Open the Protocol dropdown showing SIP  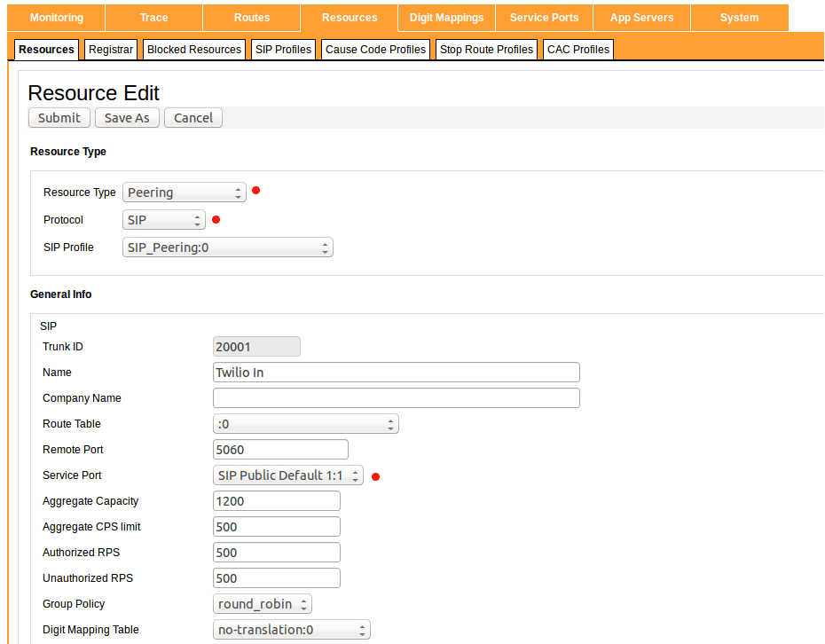[x=163, y=219]
